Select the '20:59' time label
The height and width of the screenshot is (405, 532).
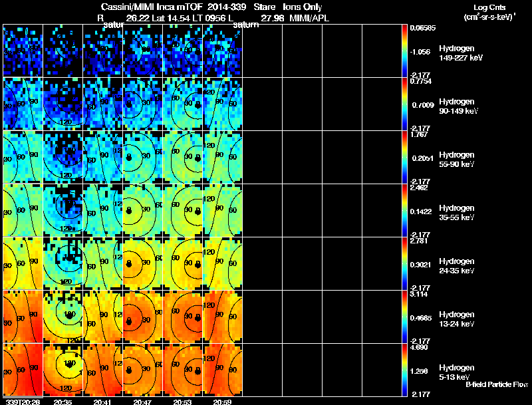222,402
